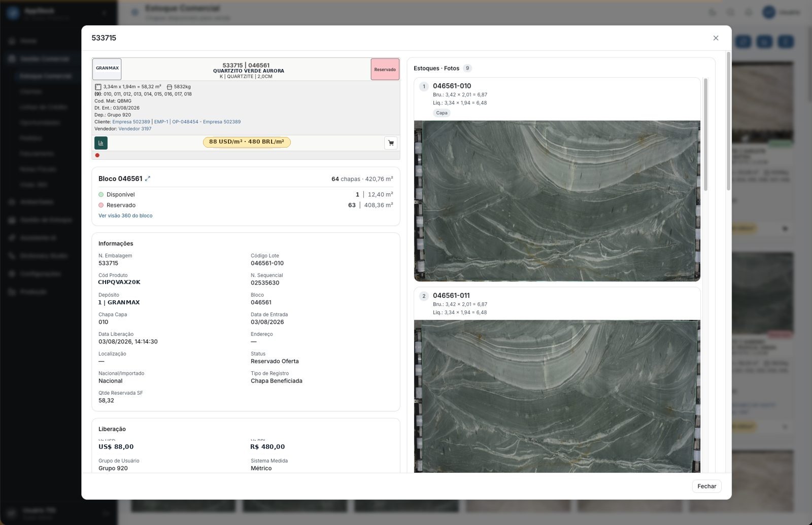
Task: Click the expand arrows icon beside Bloco 046561
Action: click(148, 179)
